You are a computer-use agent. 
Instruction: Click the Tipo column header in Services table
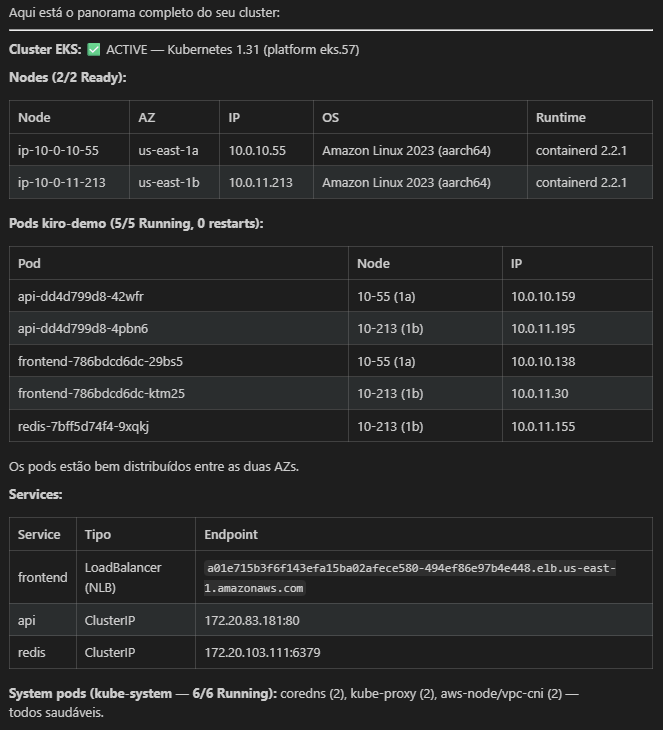click(x=98, y=535)
